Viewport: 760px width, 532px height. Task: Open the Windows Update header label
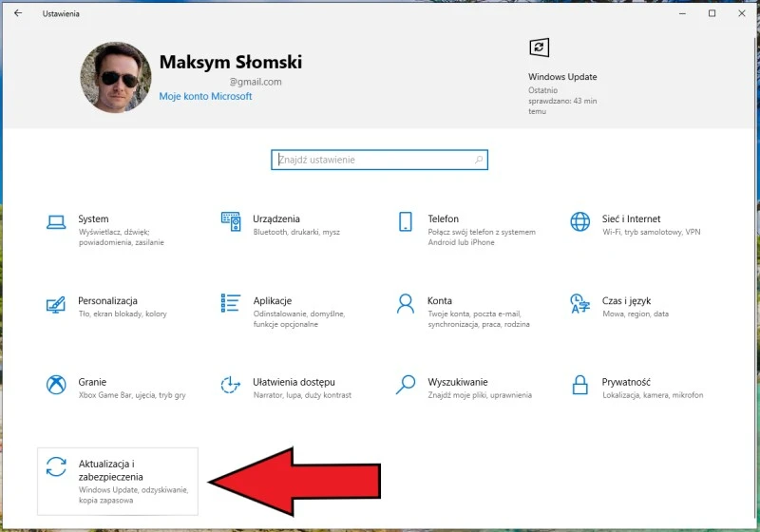pos(562,77)
